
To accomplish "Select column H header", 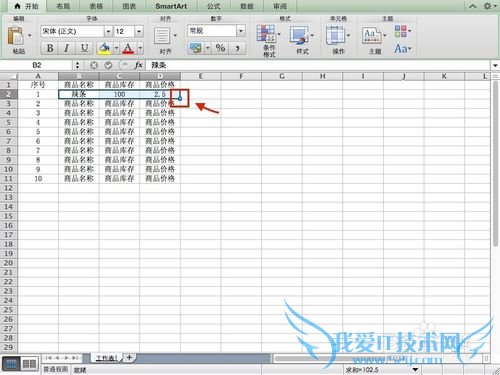I will click(x=323, y=76).
